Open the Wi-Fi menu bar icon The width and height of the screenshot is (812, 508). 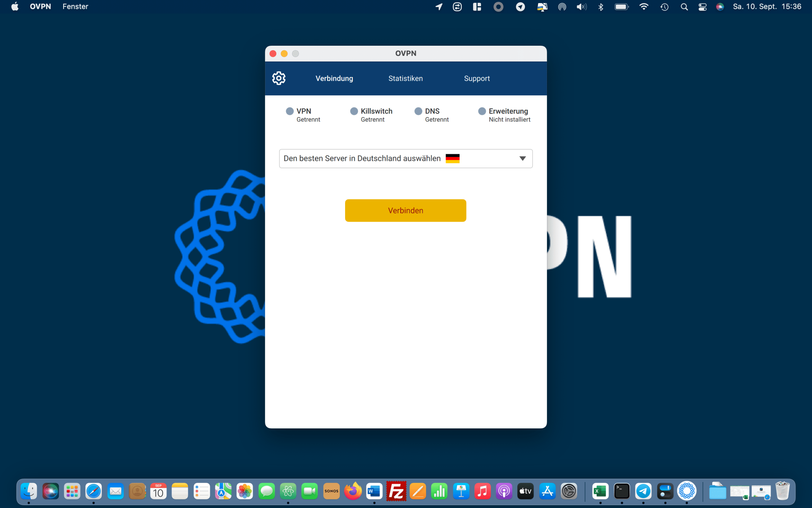tap(644, 7)
